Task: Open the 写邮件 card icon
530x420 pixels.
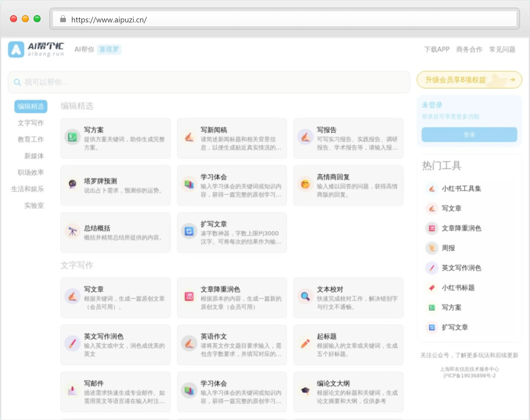Action: pyautogui.click(x=72, y=391)
